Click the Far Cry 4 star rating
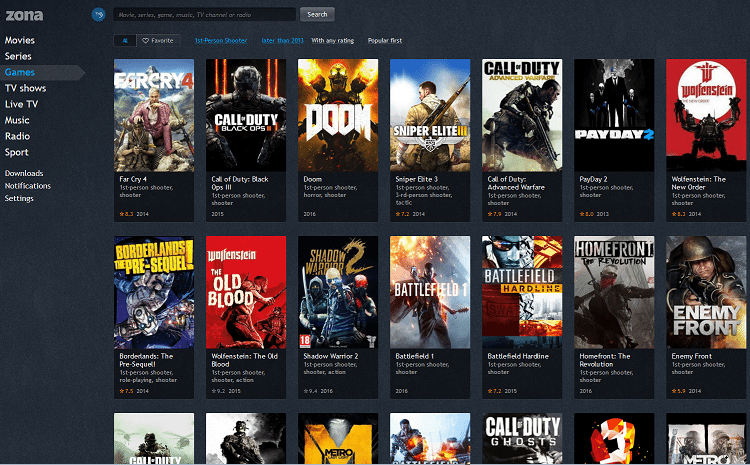Screen dimensions: 750x465 coord(126,214)
